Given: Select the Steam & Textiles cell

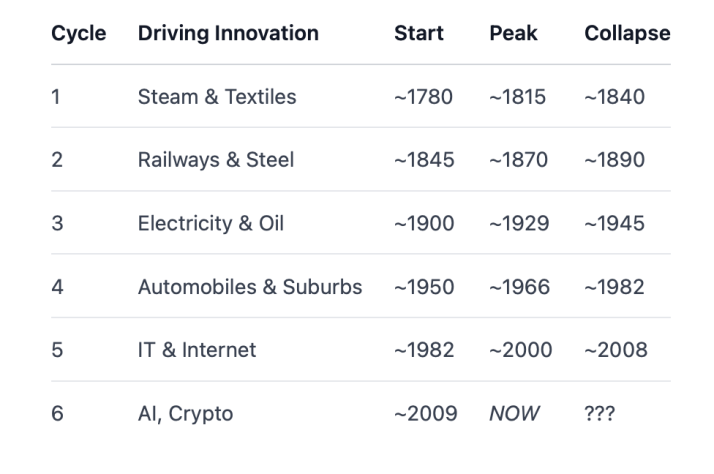Looking at the screenshot, I should 217,97.
